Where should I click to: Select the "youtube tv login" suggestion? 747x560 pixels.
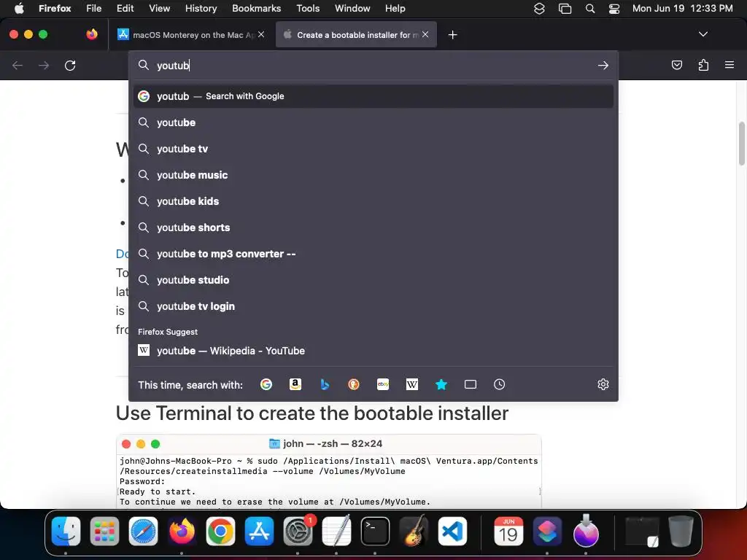(373, 306)
